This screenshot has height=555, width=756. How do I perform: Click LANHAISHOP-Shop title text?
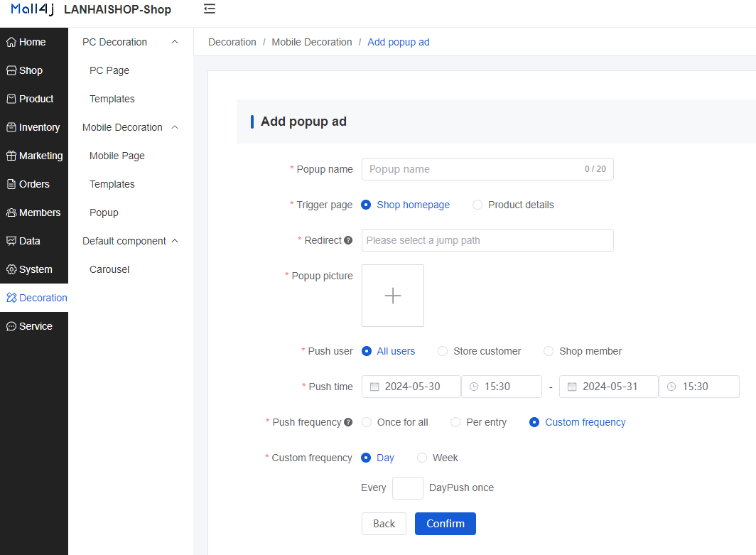118,9
